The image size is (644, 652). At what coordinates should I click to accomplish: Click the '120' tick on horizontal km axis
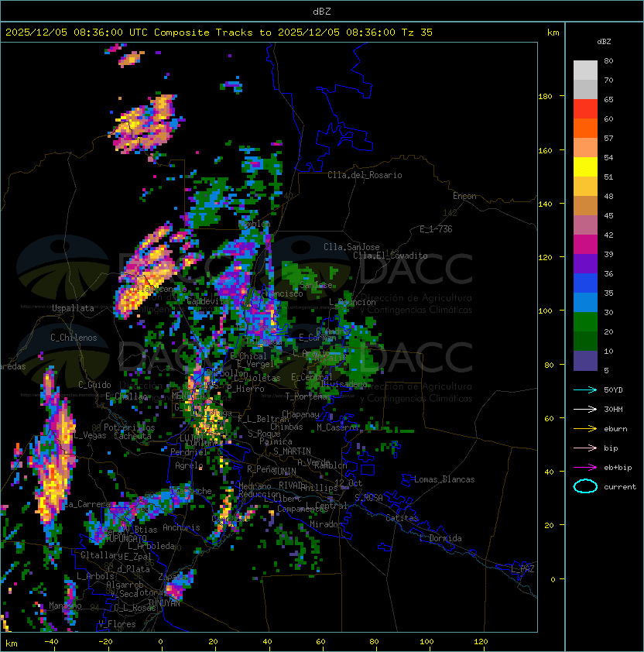(481, 642)
